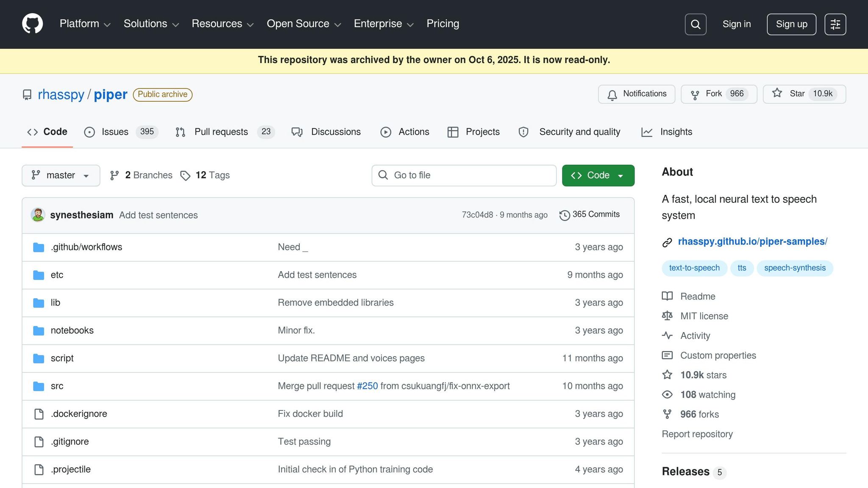Open the Pricing link

pyautogui.click(x=443, y=24)
